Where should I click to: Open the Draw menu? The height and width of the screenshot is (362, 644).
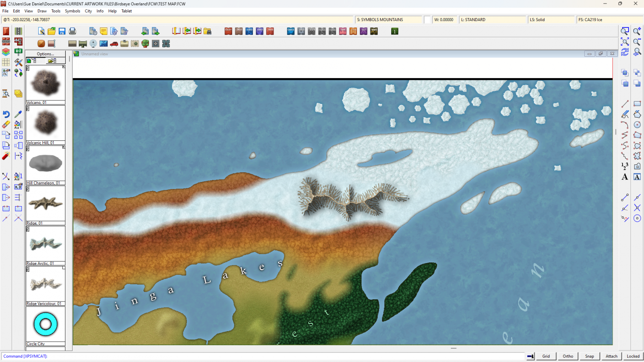(x=42, y=11)
